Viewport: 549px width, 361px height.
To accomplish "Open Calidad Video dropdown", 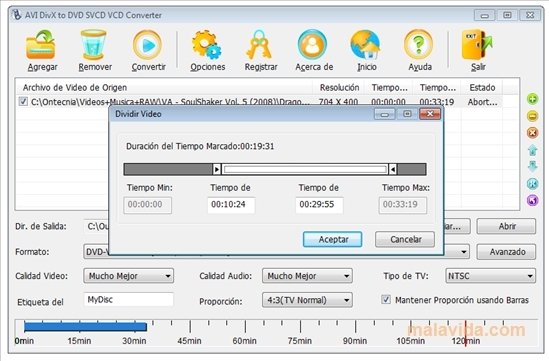I will 128,276.
